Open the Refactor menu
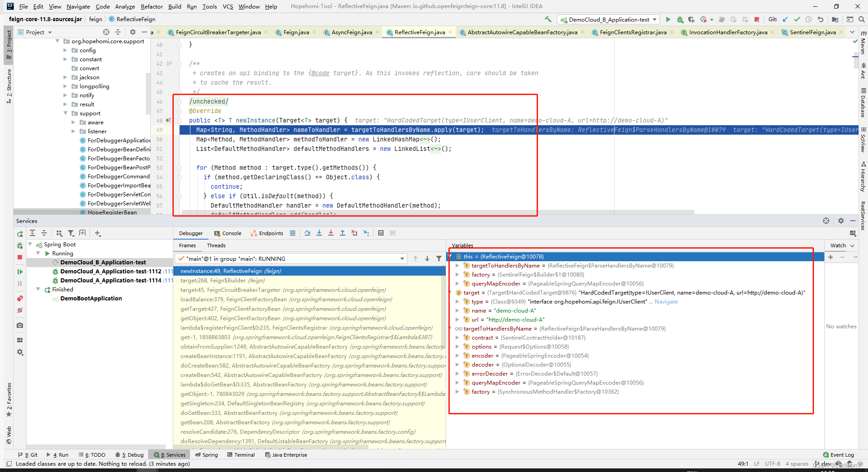Image resolution: width=868 pixels, height=472 pixels. [x=152, y=6]
